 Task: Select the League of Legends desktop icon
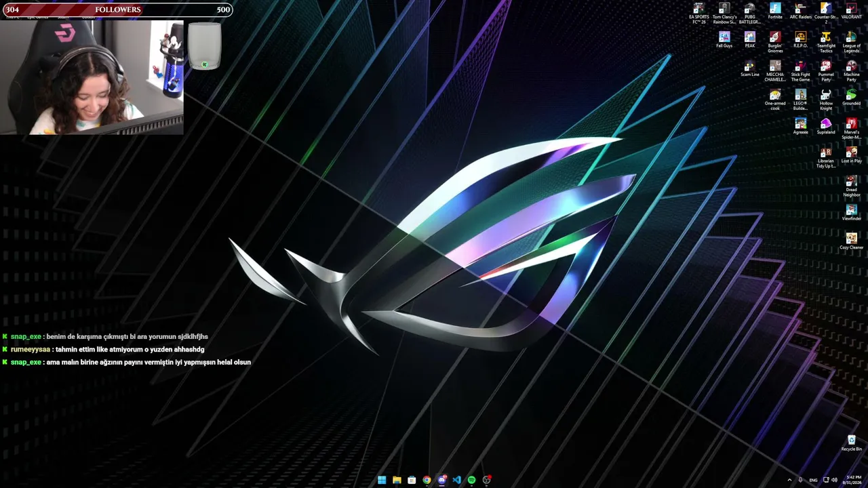(851, 42)
